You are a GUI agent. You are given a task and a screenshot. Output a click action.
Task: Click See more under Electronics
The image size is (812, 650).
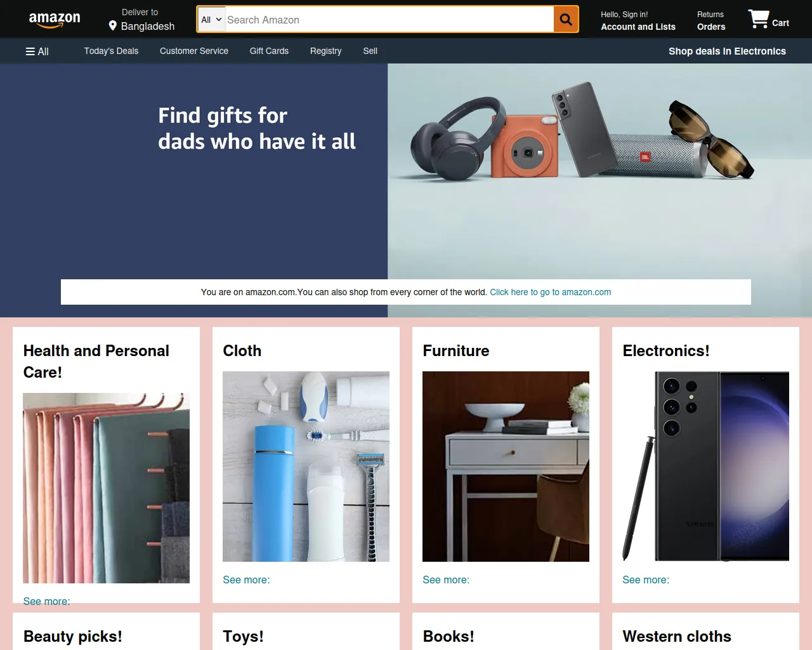646,580
